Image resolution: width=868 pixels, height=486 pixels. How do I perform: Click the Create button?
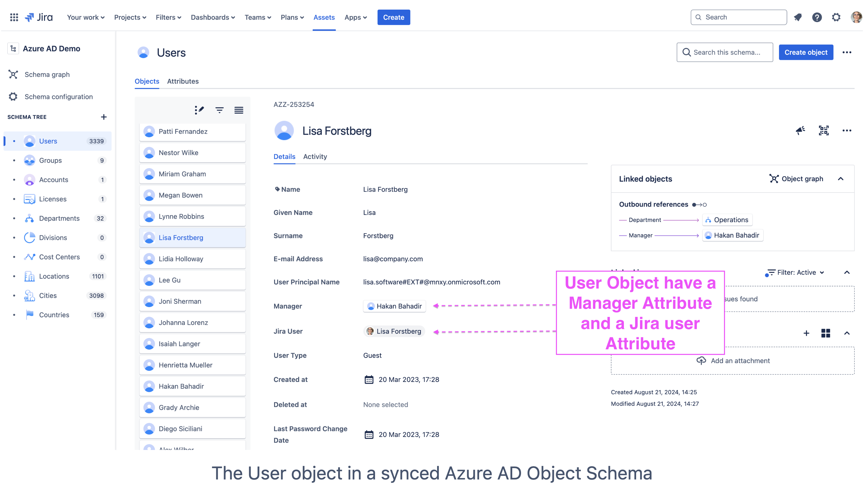[393, 17]
